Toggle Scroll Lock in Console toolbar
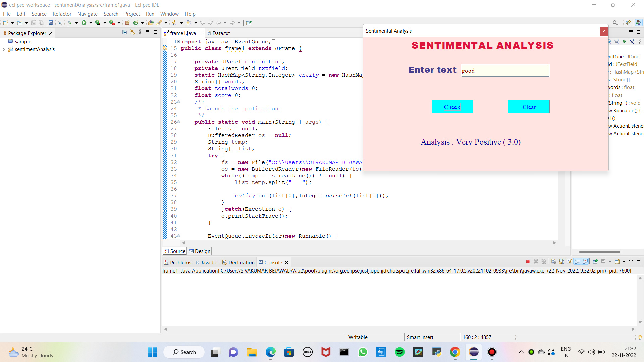Image resolution: width=644 pixels, height=362 pixels. [x=561, y=262]
